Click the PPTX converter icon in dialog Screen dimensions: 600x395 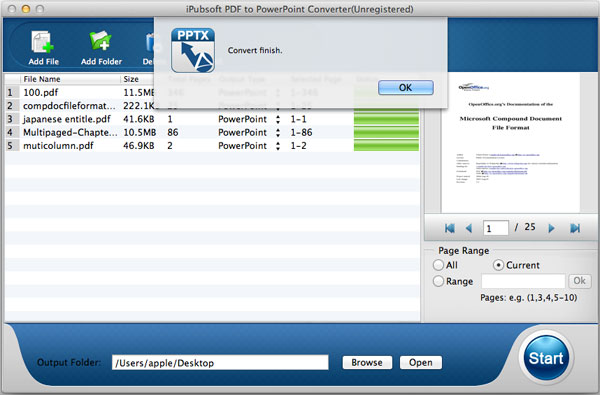click(x=193, y=50)
